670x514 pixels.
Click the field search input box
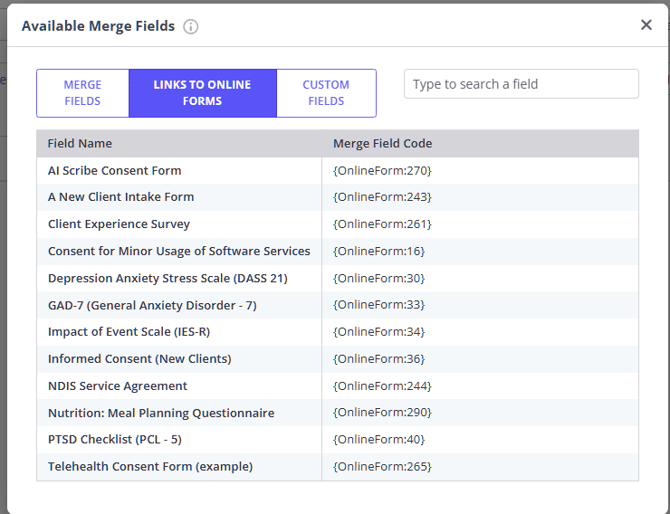520,84
